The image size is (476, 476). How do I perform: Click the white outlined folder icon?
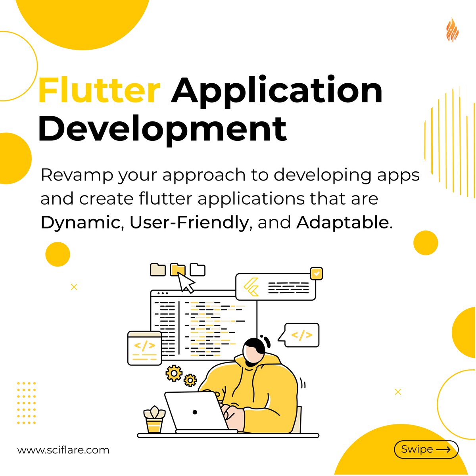click(x=198, y=269)
